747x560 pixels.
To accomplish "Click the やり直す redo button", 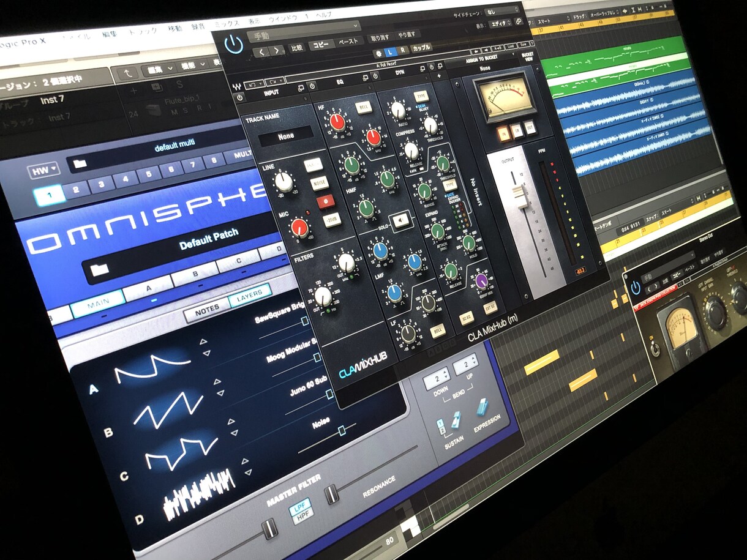I will (407, 35).
